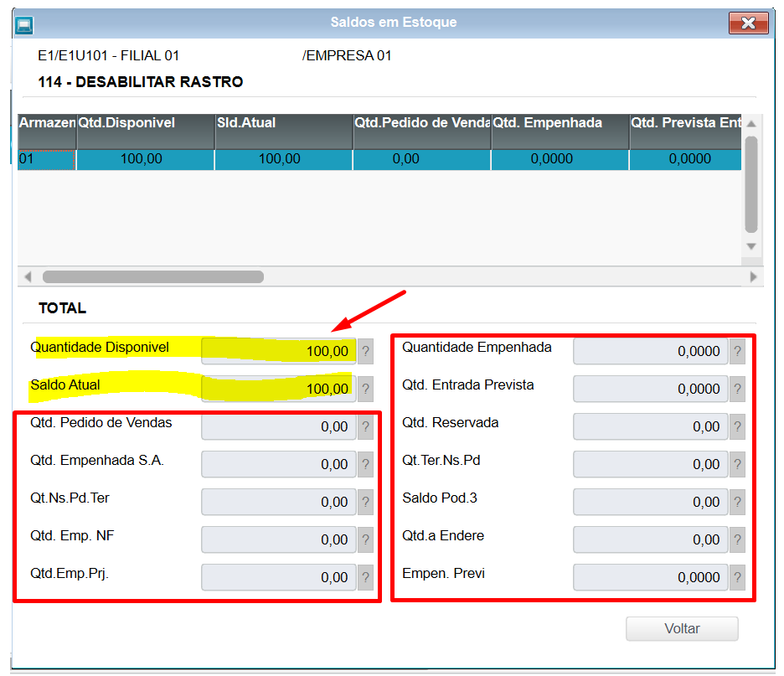This screenshot has width=784, height=676.
Task: Click the /EMPRESA 01 text
Action: point(347,55)
